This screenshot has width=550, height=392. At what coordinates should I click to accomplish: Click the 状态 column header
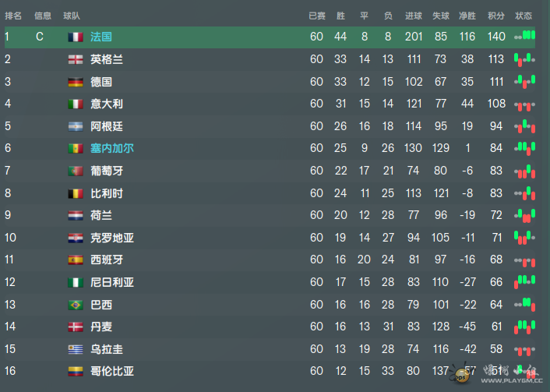point(524,16)
